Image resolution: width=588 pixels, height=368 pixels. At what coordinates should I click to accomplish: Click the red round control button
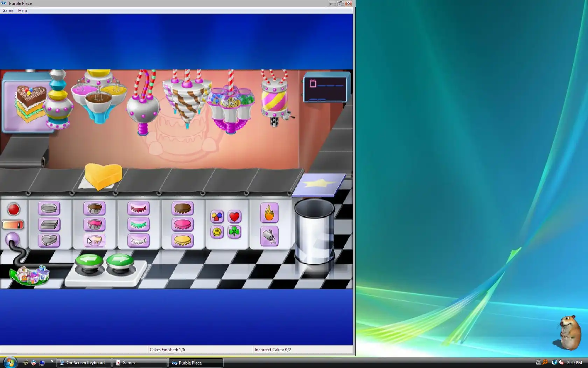click(x=14, y=209)
